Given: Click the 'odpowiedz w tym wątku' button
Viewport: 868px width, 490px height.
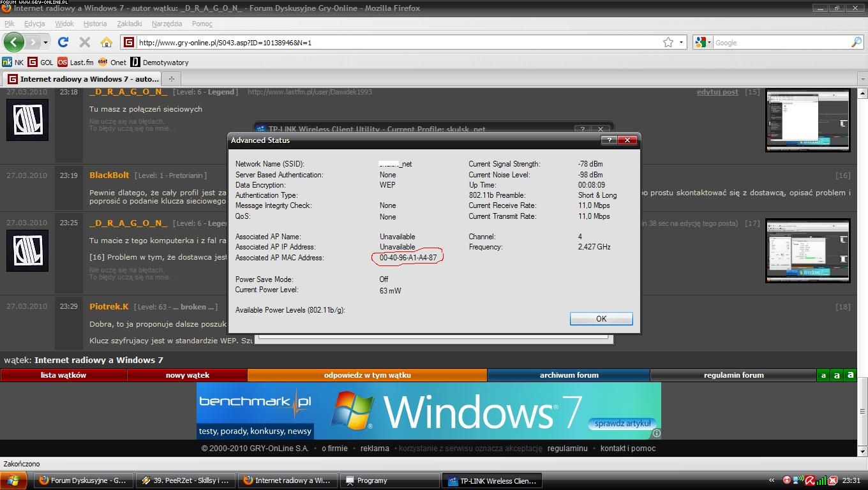Looking at the screenshot, I should coord(367,375).
